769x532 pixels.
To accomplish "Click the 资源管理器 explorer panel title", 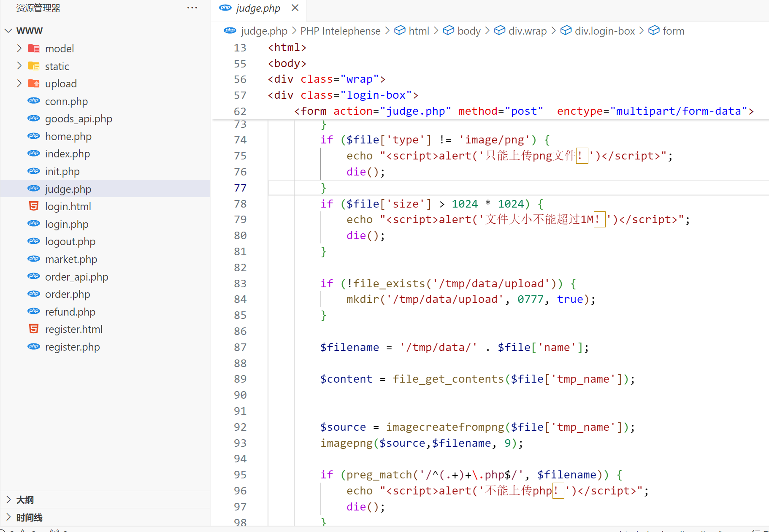I will [38, 8].
